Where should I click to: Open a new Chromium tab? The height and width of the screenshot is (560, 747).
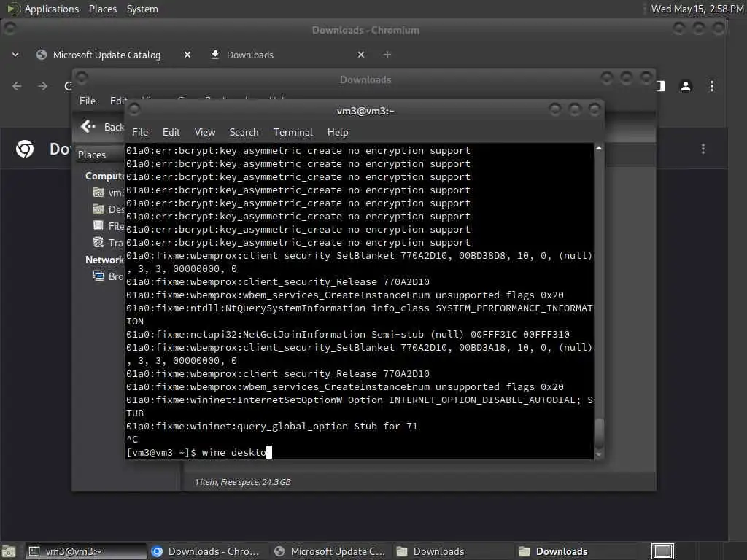pyautogui.click(x=387, y=55)
